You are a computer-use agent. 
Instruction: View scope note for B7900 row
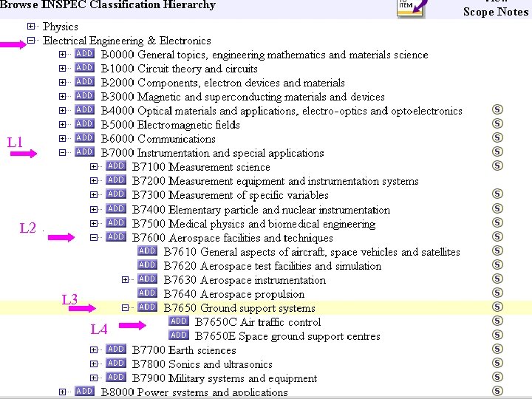coord(497,377)
